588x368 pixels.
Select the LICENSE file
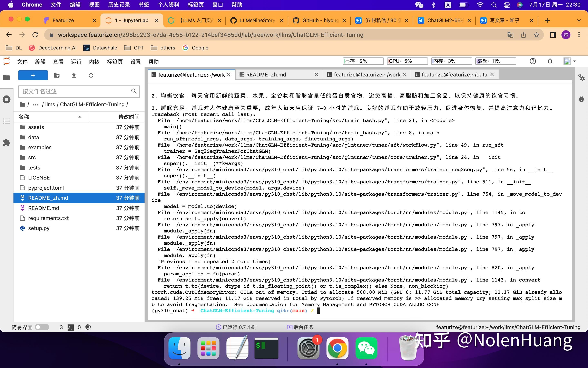pyautogui.click(x=79, y=178)
